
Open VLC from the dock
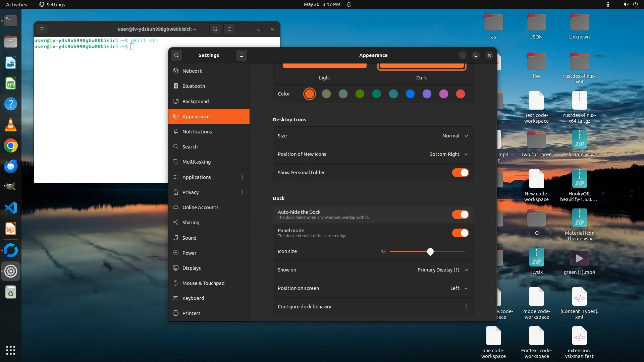(x=11, y=125)
